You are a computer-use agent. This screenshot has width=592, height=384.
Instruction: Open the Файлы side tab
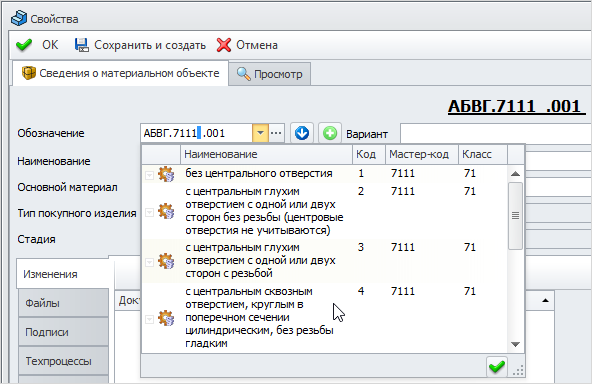click(63, 303)
